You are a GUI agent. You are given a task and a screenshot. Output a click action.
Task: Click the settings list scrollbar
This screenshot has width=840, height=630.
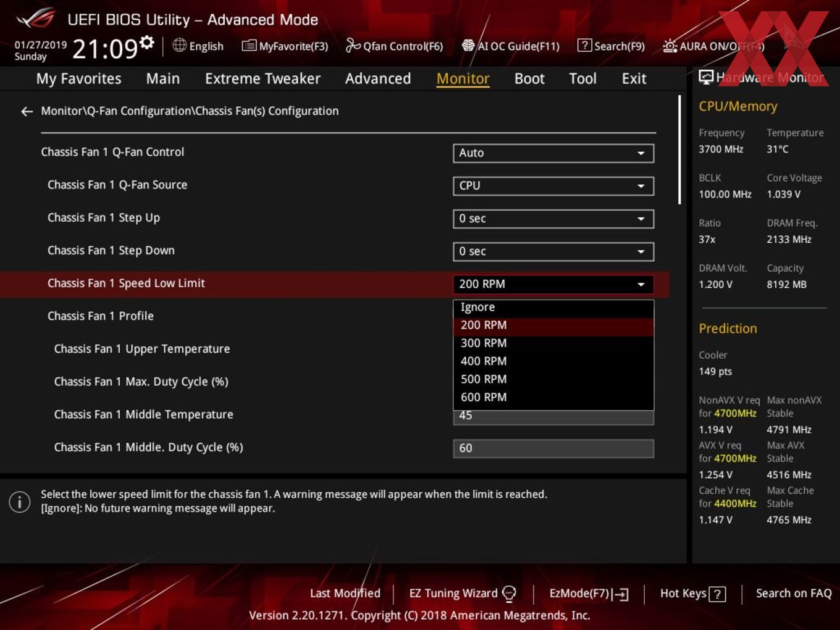click(679, 149)
